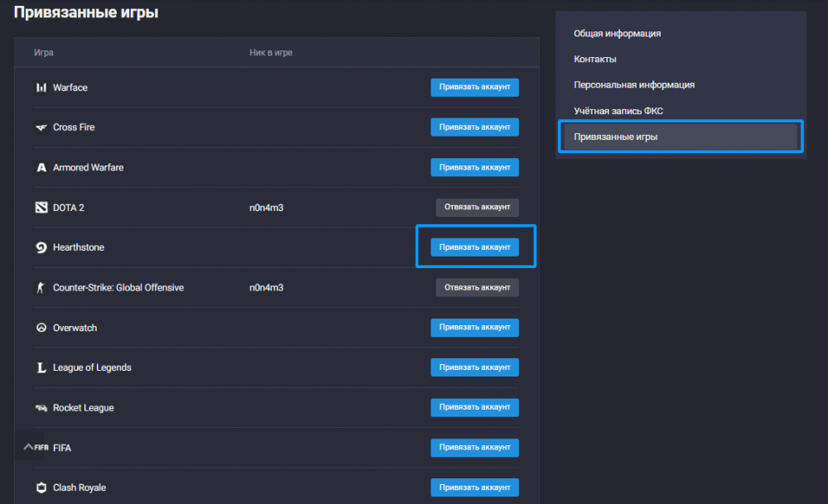Open Персональная информация in the sidebar
The image size is (828, 504).
[634, 85]
